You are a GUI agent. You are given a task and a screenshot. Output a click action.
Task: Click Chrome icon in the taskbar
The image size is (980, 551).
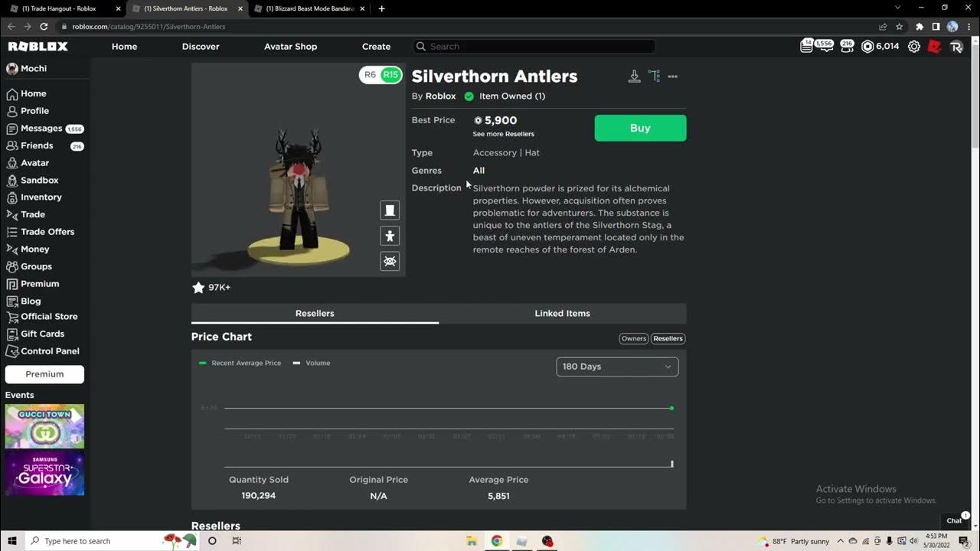pos(496,541)
